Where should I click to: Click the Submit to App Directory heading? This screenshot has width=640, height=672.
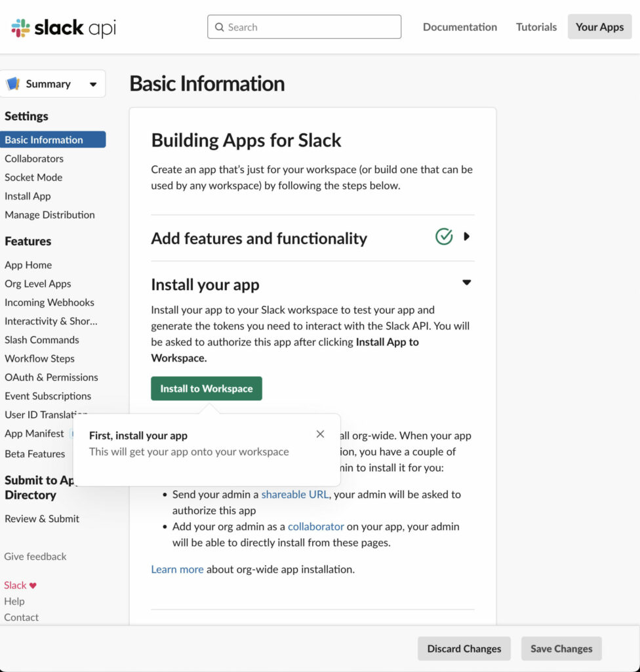click(x=39, y=488)
